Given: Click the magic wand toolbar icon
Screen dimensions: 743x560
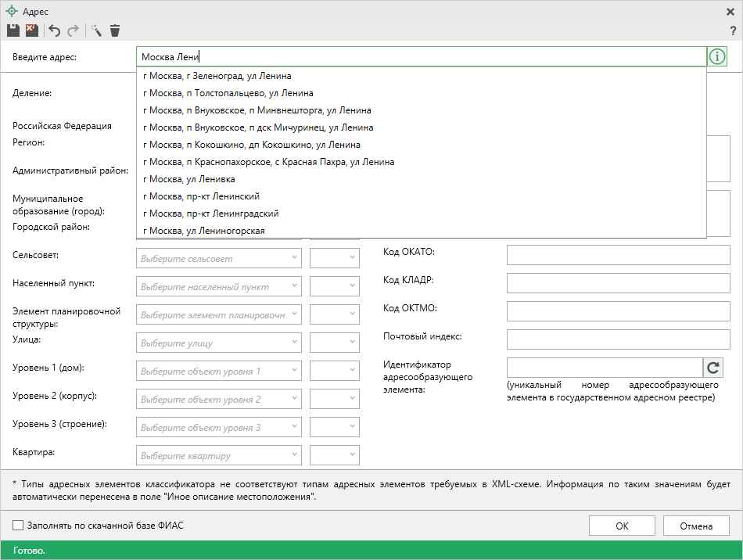Looking at the screenshot, I should click(x=96, y=31).
